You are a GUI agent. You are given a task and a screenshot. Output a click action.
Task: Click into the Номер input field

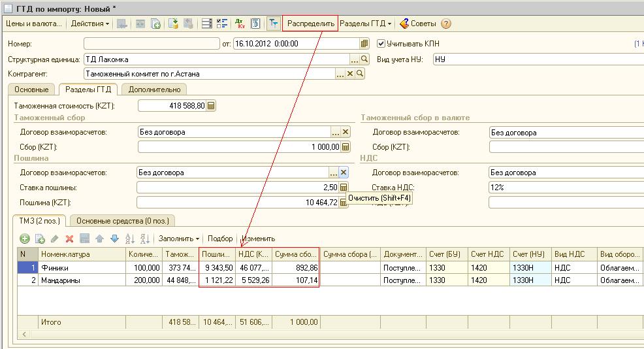click(x=152, y=44)
